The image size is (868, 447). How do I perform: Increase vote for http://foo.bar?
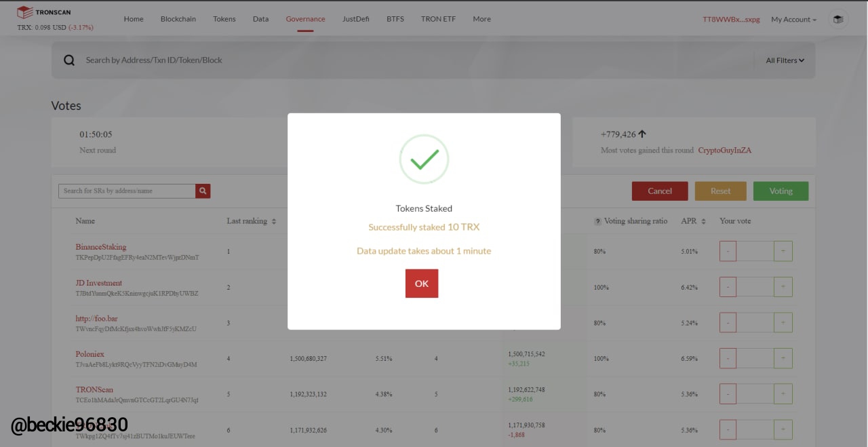click(x=783, y=322)
